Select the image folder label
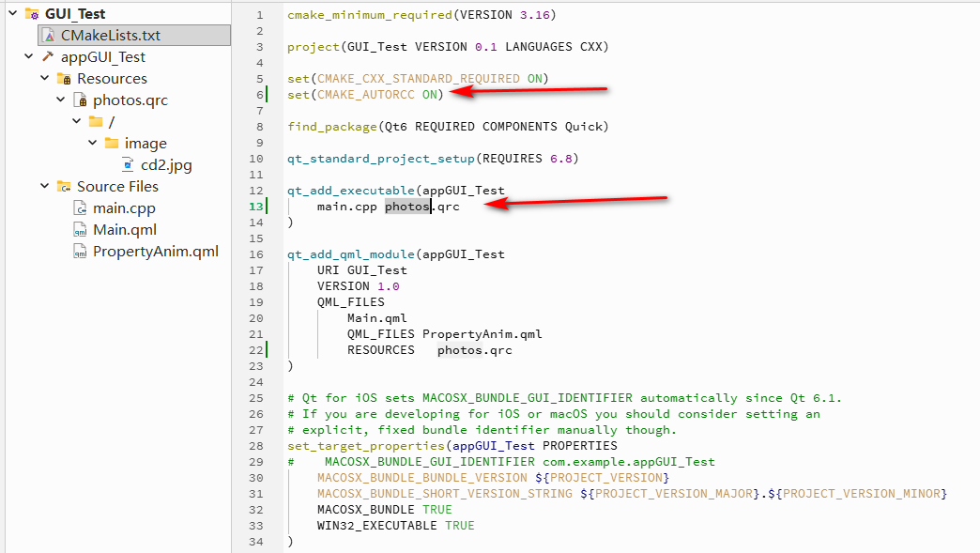Screen dimensions: 980x553 click(145, 144)
